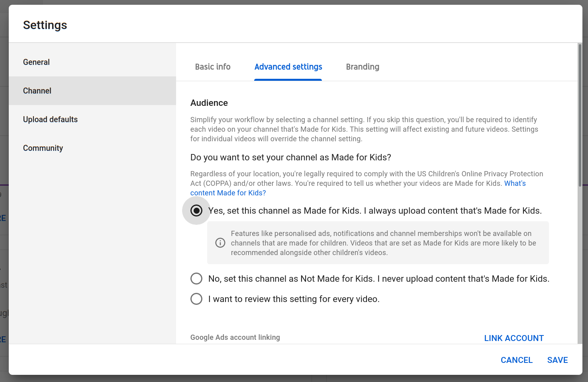Click the Advanced settings tab
Screen dimensions: 588x382
coord(288,67)
